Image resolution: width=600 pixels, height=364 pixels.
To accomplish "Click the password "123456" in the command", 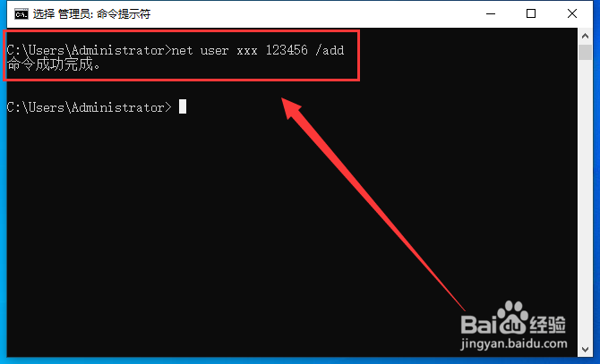I will (x=287, y=50).
